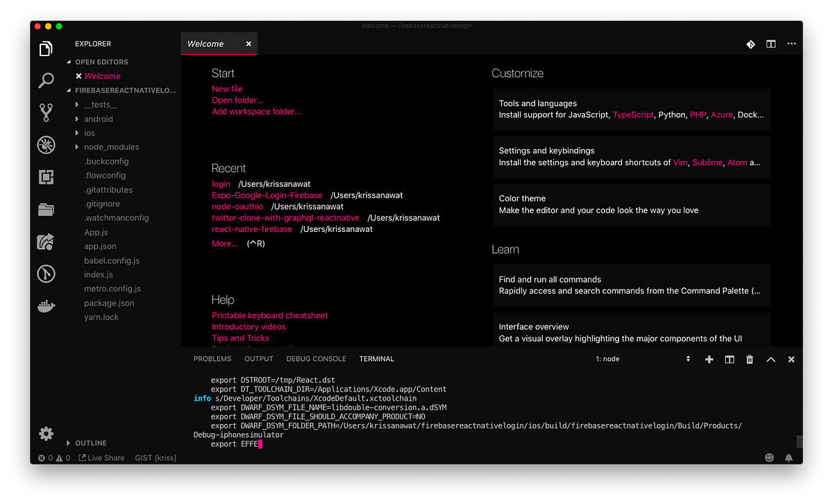
Task: Open the notifications bell in the status bar
Action: (x=789, y=457)
